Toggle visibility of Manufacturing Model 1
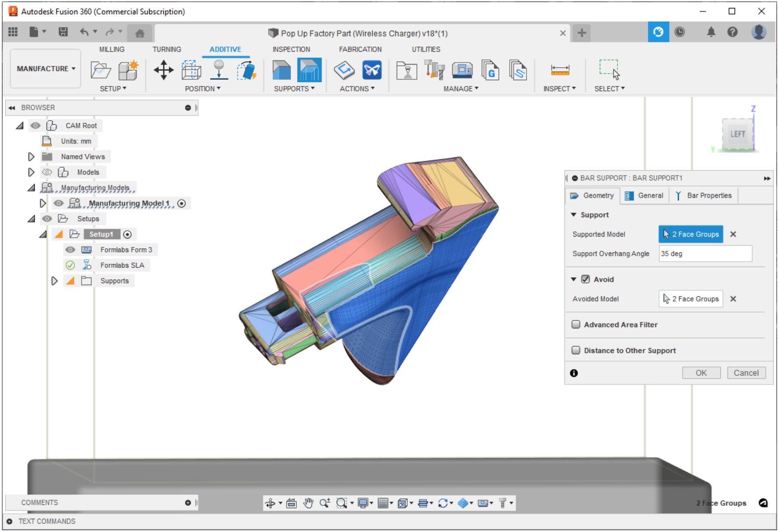 [59, 203]
